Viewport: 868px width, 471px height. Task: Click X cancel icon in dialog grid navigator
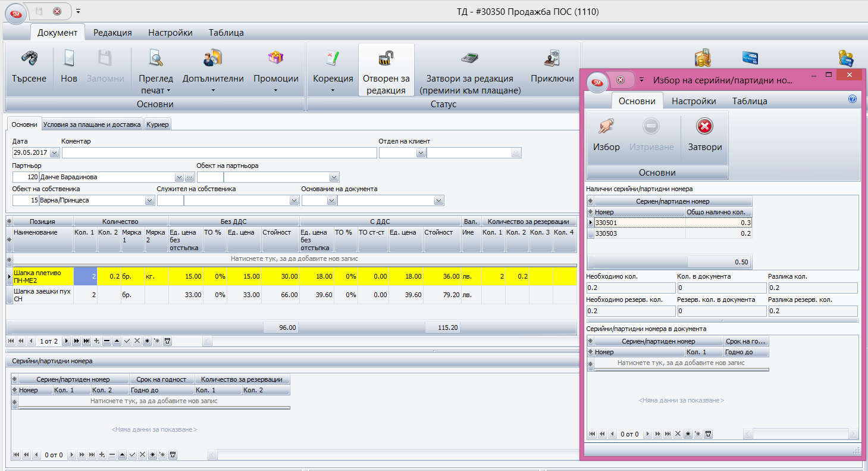point(678,434)
